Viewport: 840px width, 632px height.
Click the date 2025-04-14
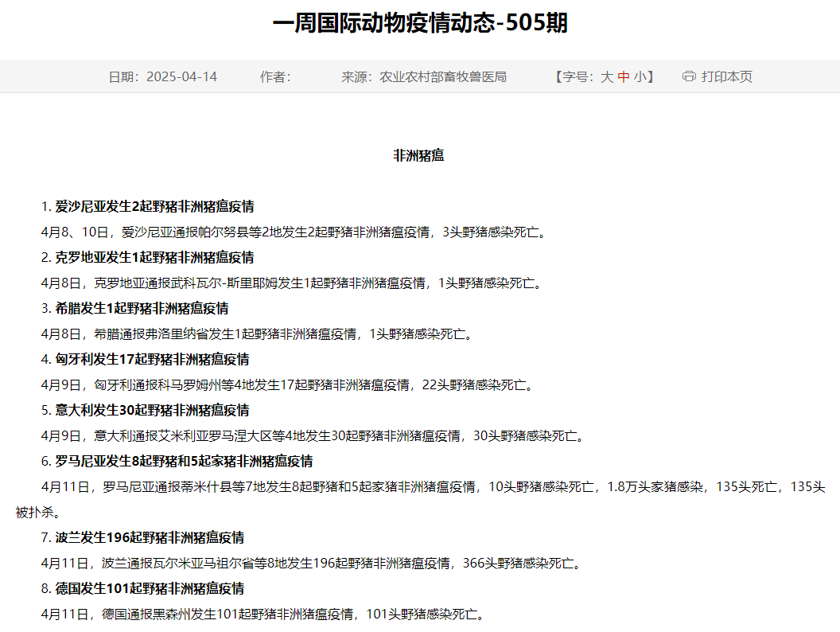point(181,76)
